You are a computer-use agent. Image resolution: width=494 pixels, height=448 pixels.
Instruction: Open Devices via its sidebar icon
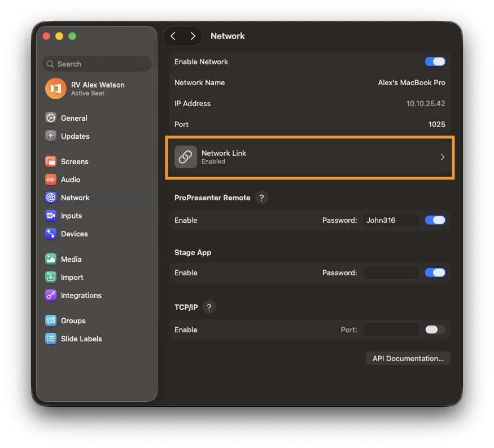click(51, 234)
